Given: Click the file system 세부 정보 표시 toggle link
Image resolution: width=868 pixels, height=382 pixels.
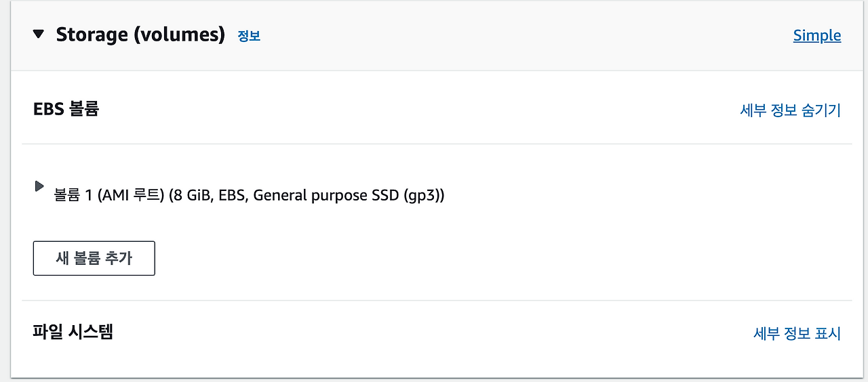Looking at the screenshot, I should pos(797,333).
